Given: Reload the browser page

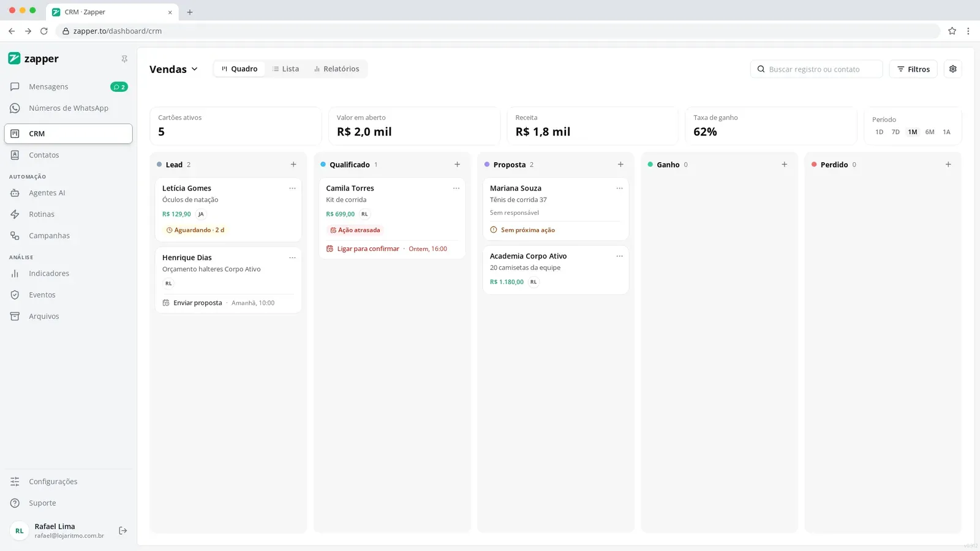Looking at the screenshot, I should 44,31.
